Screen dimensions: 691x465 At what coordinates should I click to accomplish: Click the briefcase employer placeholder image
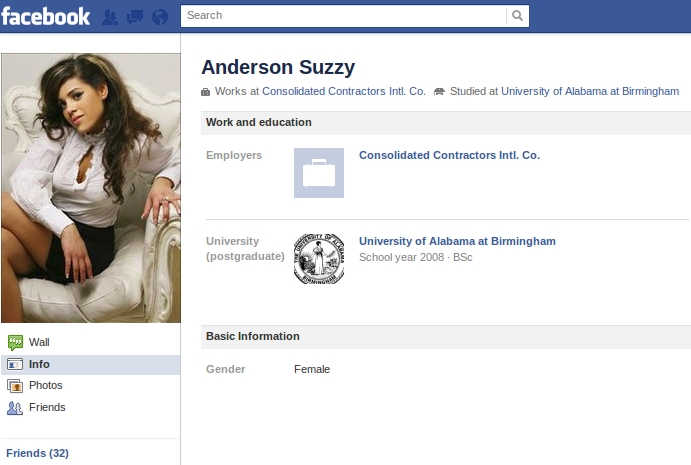[x=319, y=173]
